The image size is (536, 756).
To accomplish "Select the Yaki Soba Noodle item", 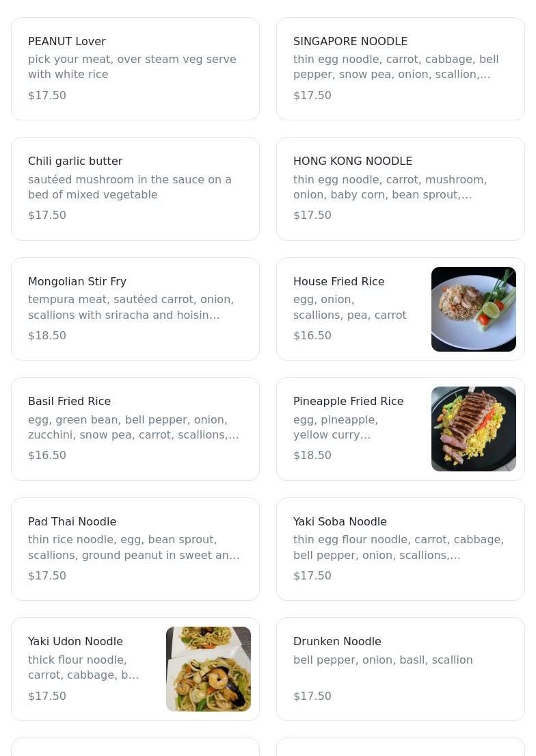I will [400, 549].
